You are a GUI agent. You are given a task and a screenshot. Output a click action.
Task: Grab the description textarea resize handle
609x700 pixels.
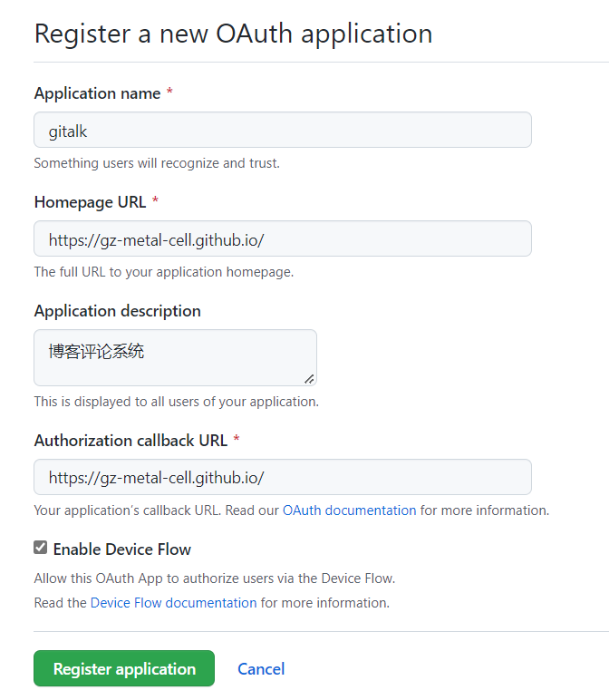(x=309, y=379)
